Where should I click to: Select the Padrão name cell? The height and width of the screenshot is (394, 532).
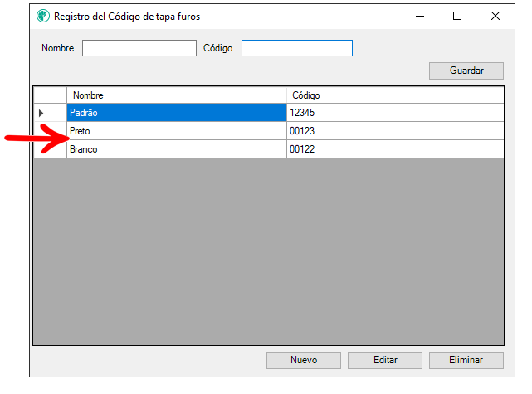(177, 113)
